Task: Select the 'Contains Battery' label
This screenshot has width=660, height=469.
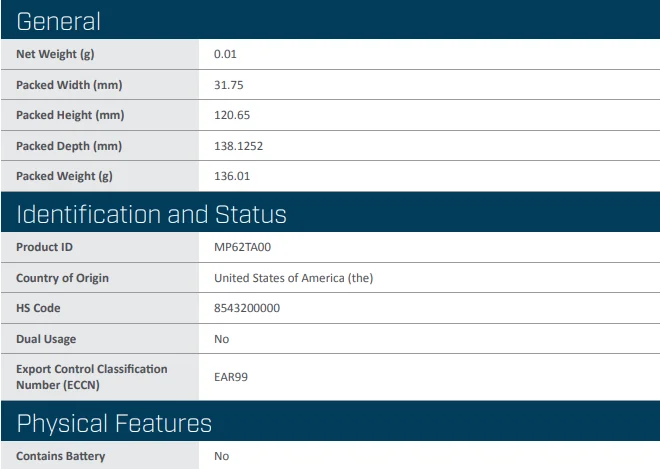Action: [61, 456]
